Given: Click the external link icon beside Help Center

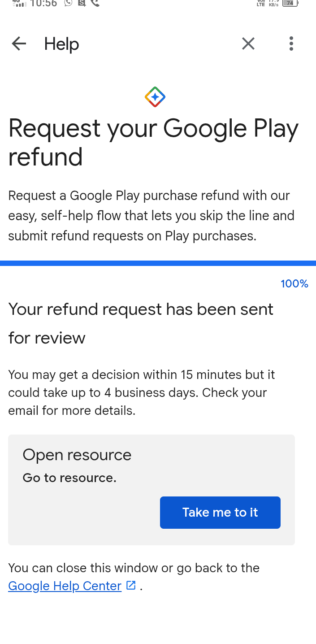Looking at the screenshot, I should 131,585.
